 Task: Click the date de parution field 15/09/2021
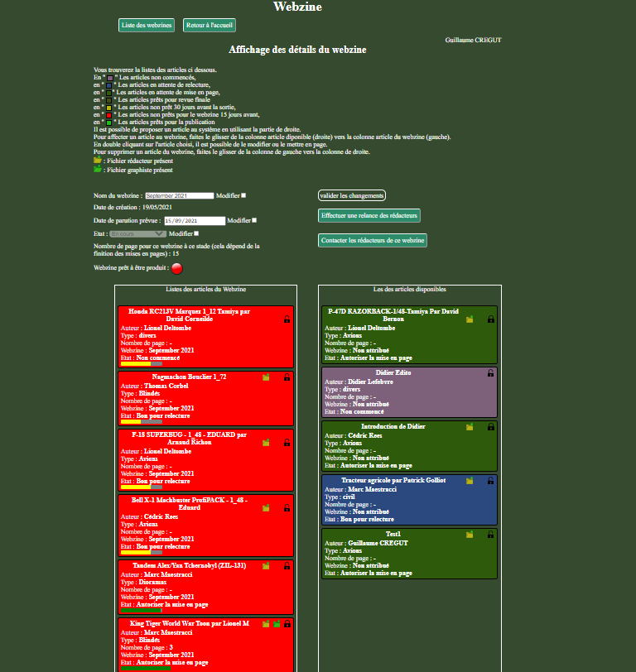pyautogui.click(x=195, y=221)
